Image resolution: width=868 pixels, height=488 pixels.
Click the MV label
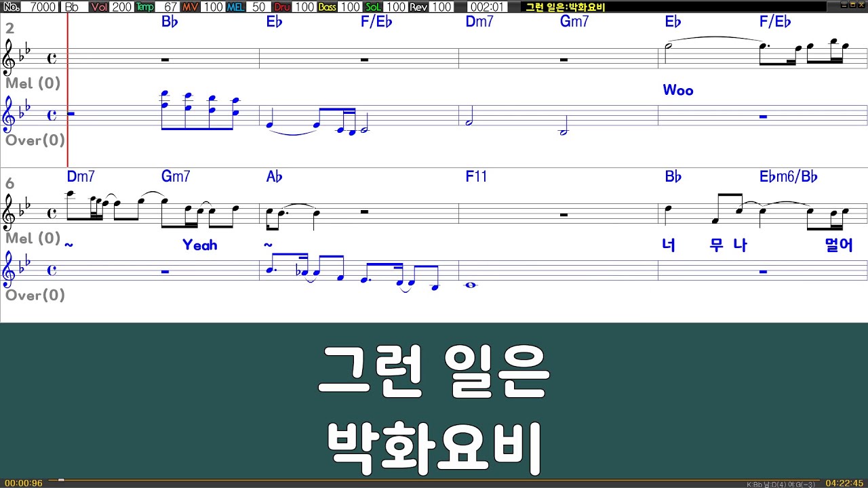tap(191, 7)
